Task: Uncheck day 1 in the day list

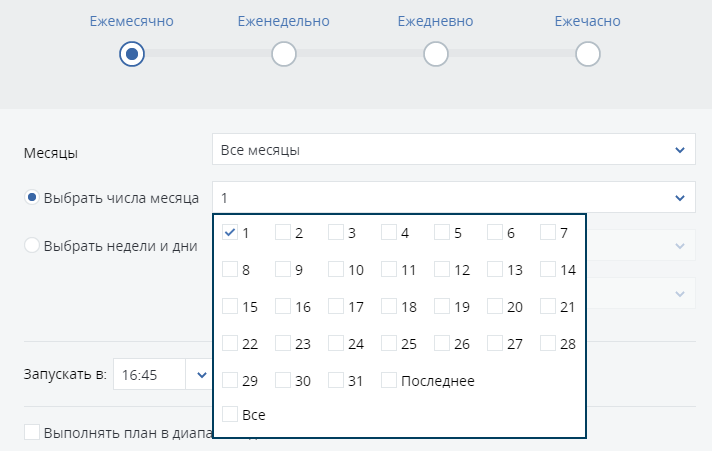Action: pyautogui.click(x=230, y=233)
